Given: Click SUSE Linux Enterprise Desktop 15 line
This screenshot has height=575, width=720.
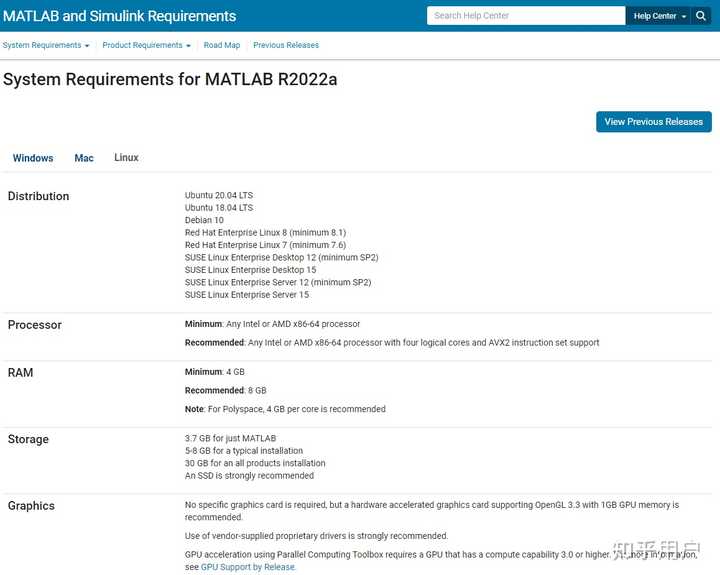Looking at the screenshot, I should 251,270.
